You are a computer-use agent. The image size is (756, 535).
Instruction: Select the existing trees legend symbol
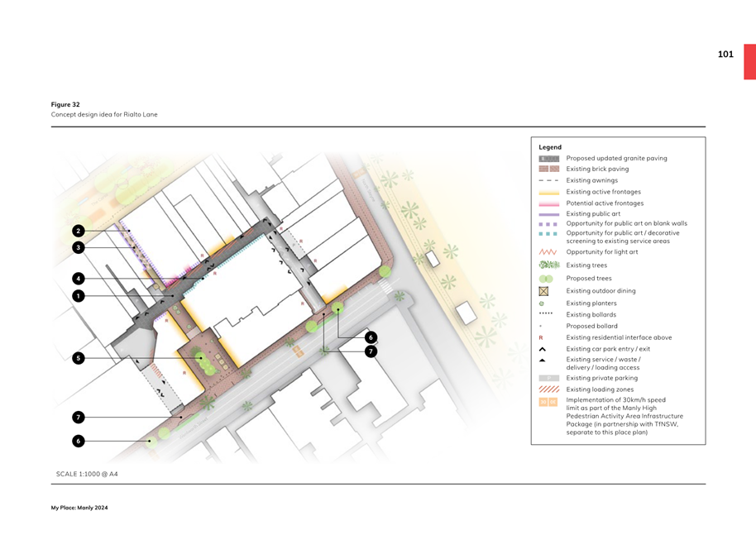[548, 265]
